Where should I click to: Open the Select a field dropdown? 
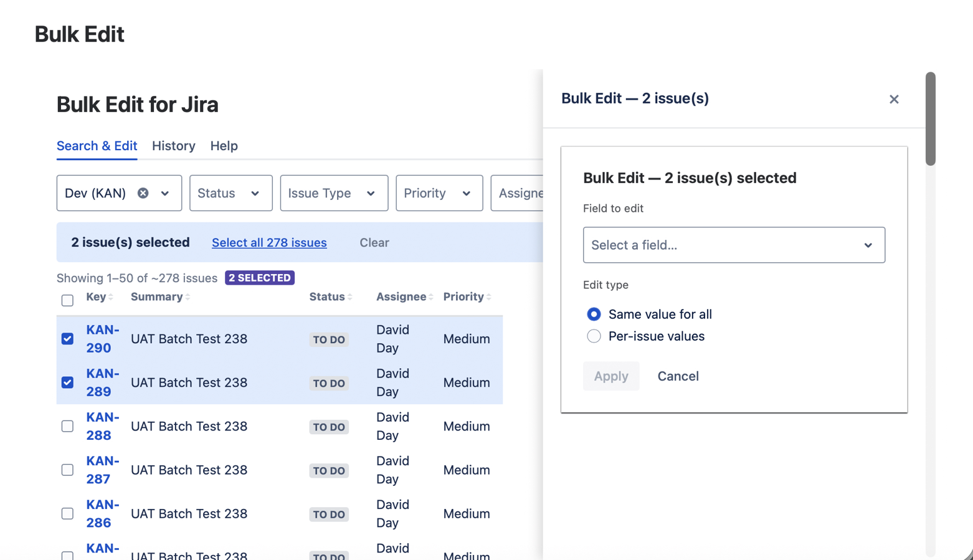click(x=734, y=245)
